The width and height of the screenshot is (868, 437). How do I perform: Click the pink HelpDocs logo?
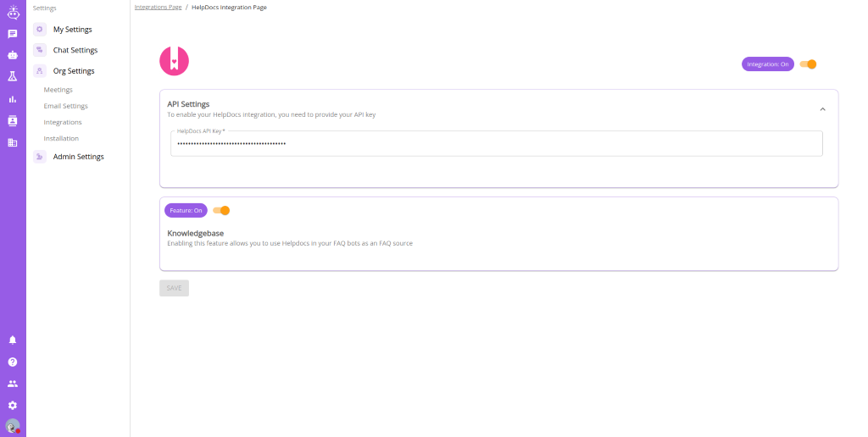175,61
